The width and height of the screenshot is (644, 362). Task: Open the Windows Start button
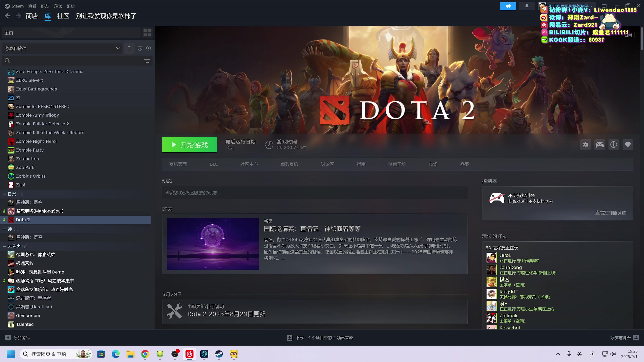pos(11,354)
